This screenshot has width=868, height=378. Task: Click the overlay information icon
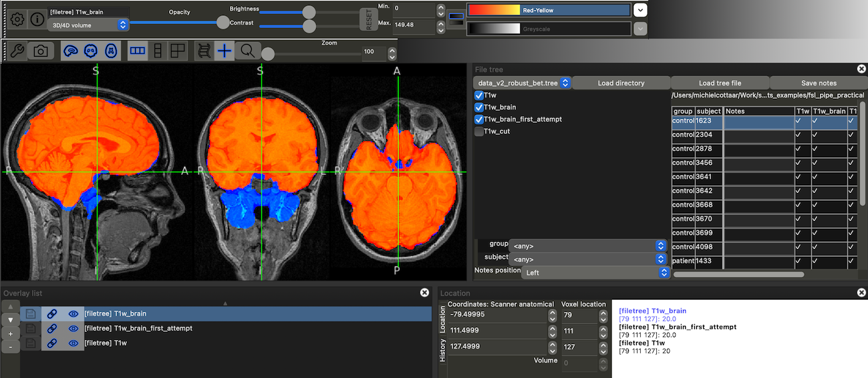click(x=37, y=19)
